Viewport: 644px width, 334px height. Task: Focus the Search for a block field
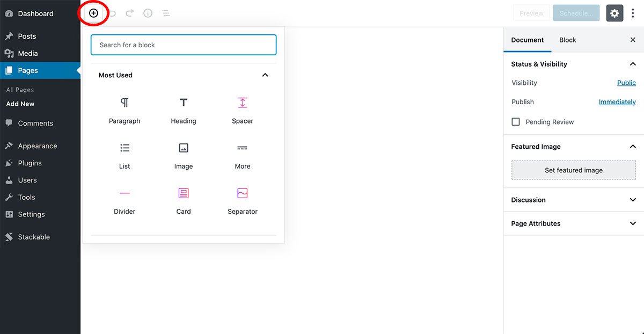pyautogui.click(x=184, y=45)
